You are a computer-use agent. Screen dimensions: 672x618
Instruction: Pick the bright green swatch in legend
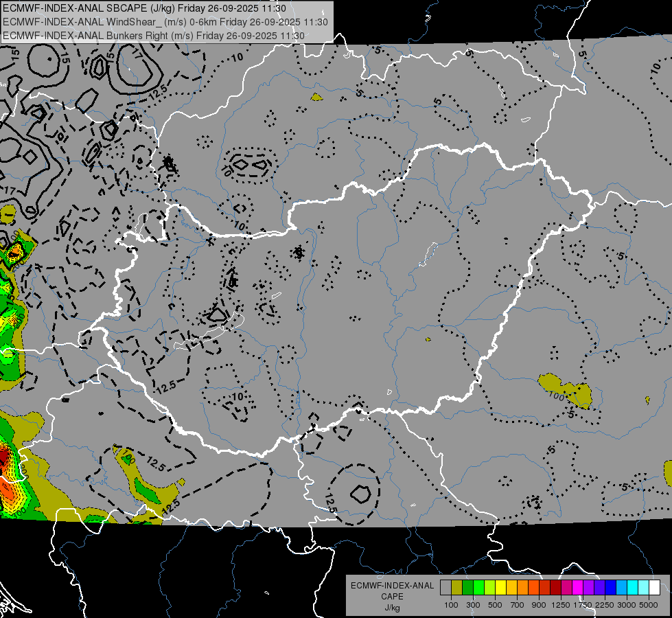[478, 588]
